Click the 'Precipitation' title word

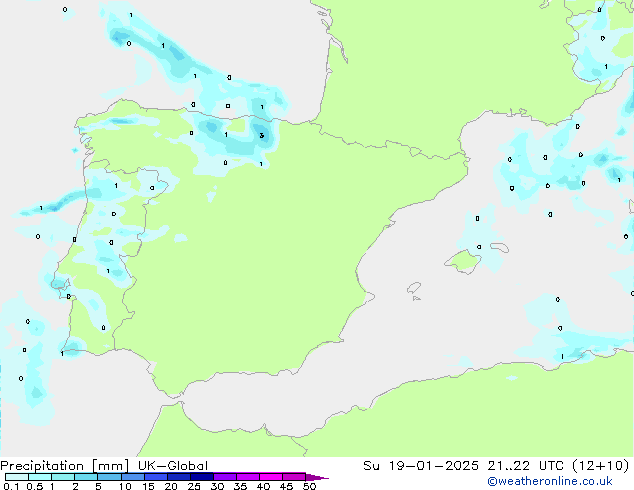tap(42, 466)
